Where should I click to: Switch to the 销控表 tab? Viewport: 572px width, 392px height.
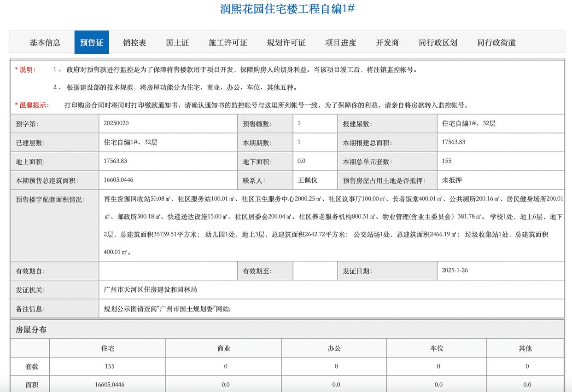tap(134, 43)
